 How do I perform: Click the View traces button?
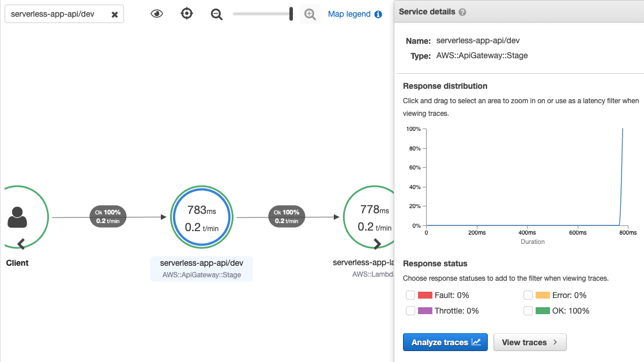[530, 342]
